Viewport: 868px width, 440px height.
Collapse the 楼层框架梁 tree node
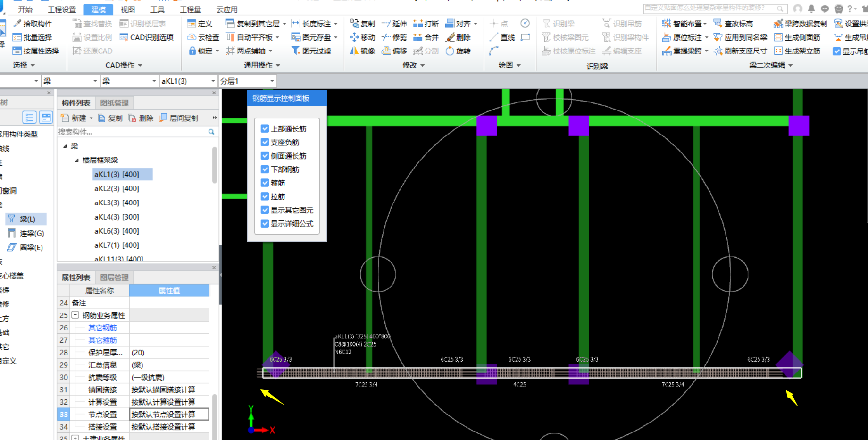(x=76, y=161)
